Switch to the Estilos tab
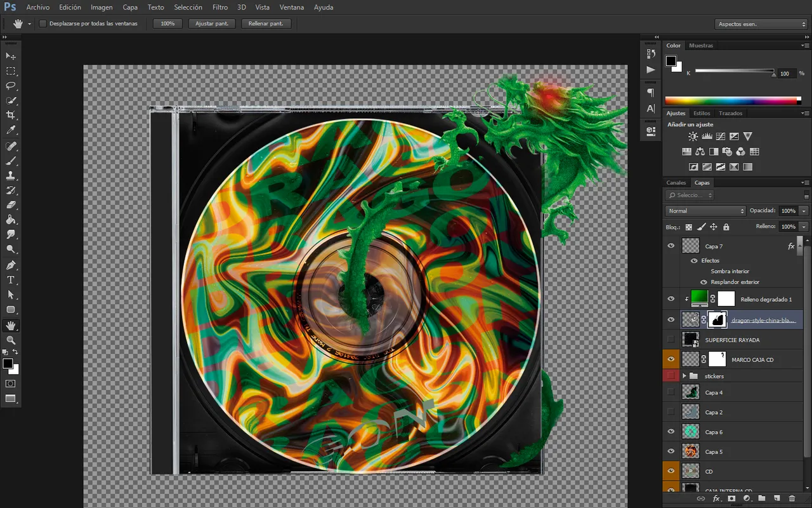Viewport: 812px width, 508px height. (x=702, y=113)
